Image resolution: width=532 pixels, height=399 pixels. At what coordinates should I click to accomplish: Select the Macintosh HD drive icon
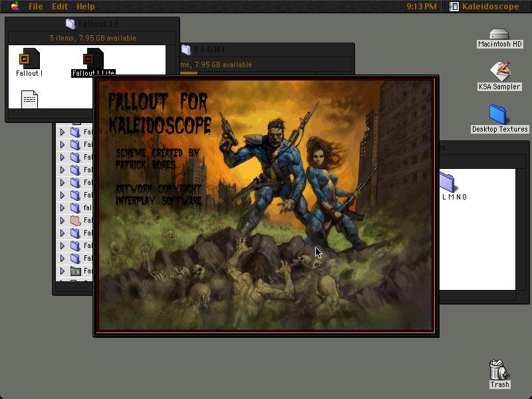[x=499, y=34]
